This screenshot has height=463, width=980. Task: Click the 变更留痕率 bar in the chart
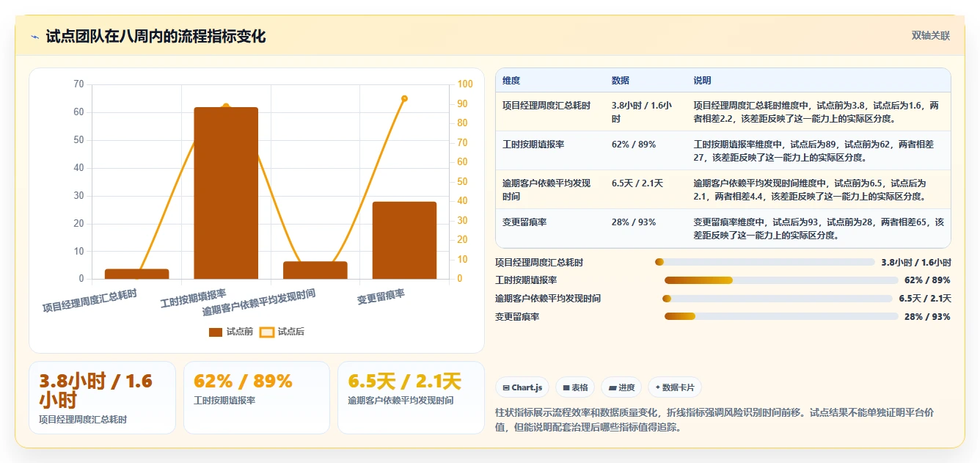pos(404,240)
